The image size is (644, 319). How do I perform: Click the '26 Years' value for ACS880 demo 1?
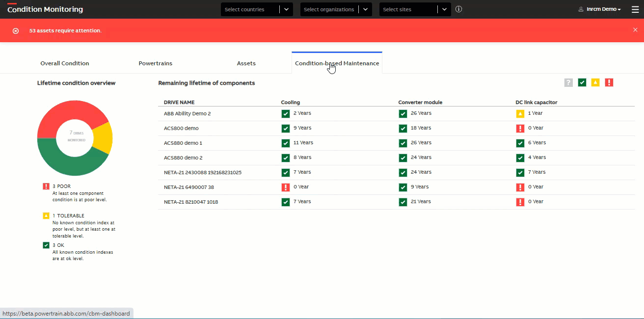tap(421, 142)
